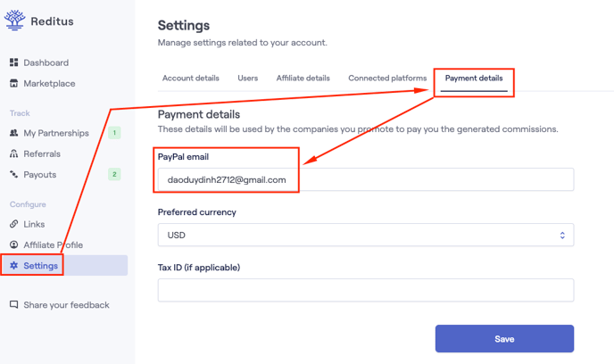Click the Referrals sidebar icon
The image size is (614, 364).
click(13, 153)
